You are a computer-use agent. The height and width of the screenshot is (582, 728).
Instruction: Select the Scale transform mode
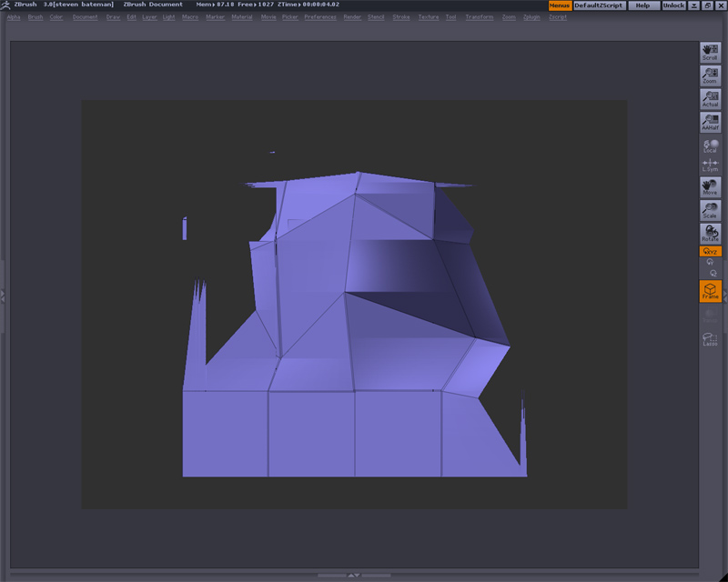tap(709, 208)
